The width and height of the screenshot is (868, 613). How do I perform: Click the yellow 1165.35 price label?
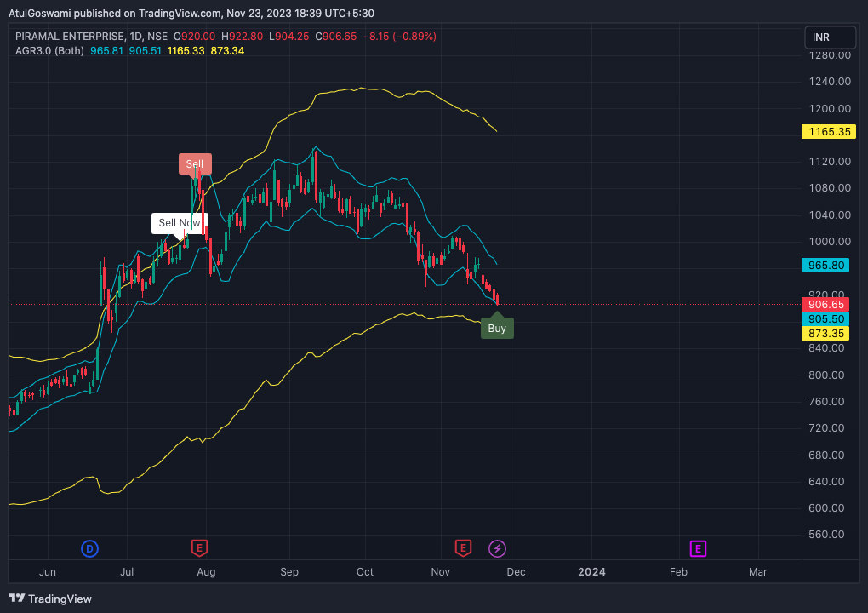click(829, 132)
